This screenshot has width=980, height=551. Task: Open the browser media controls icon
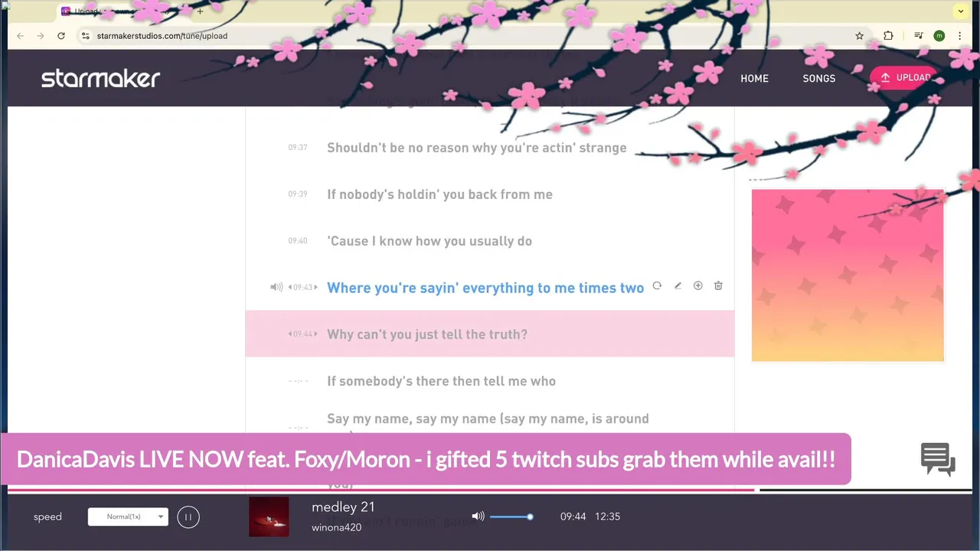[918, 36]
